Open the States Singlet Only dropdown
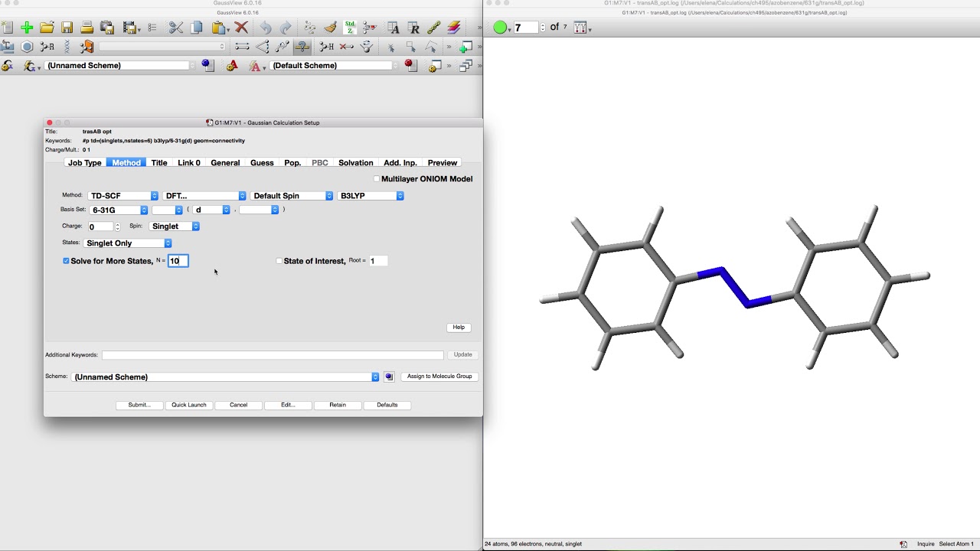 tap(128, 243)
